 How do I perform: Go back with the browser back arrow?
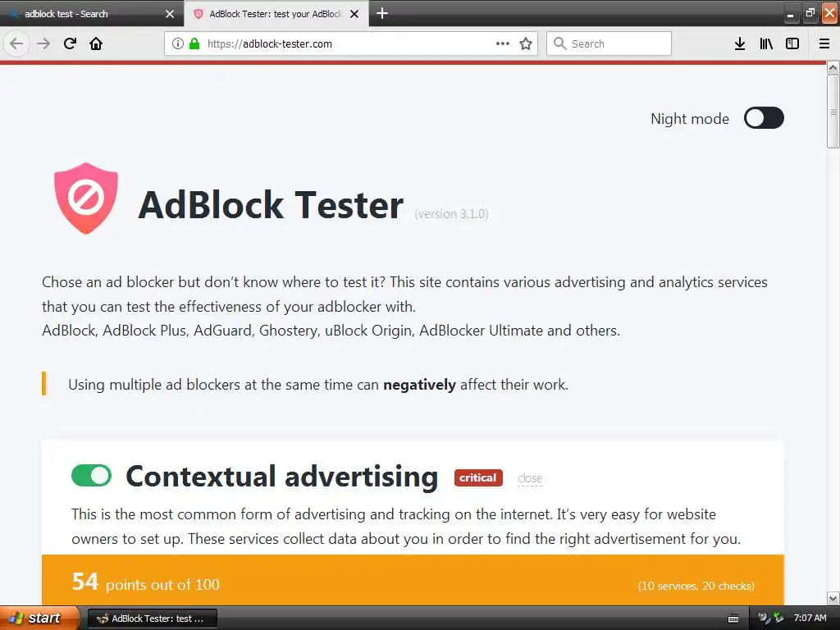(16, 43)
